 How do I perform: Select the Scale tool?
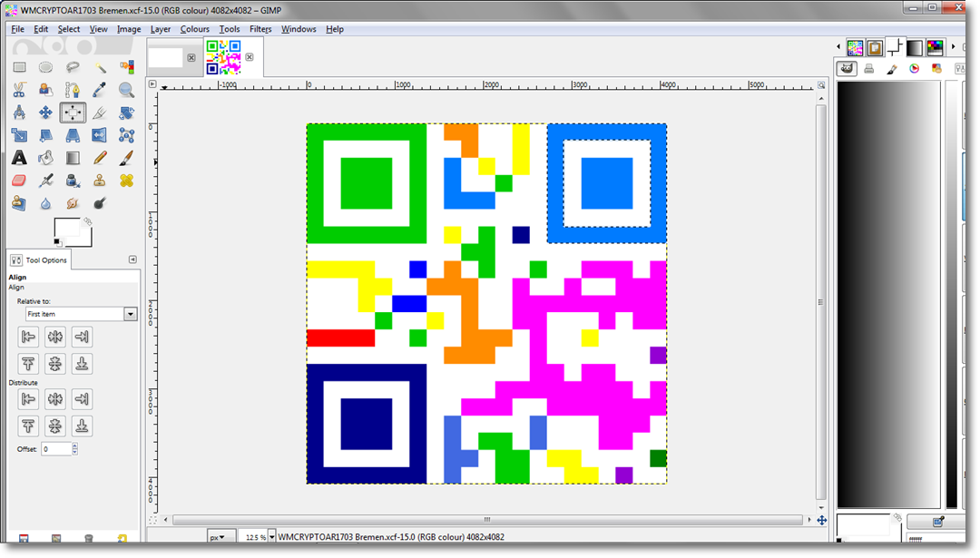[19, 135]
